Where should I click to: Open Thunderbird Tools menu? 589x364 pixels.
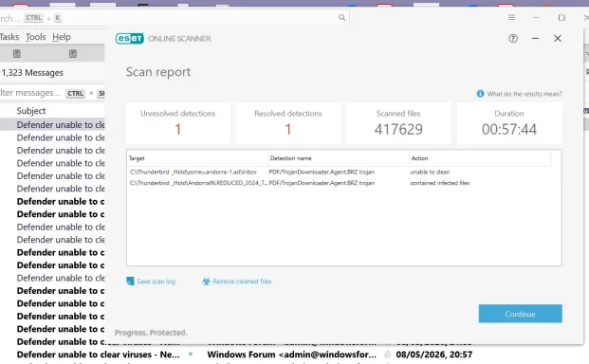pos(36,37)
